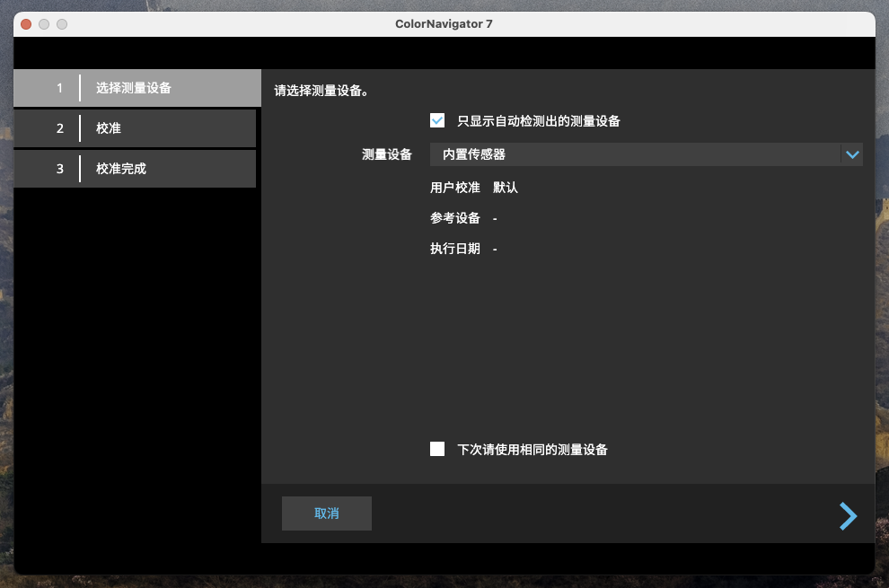The image size is (889, 588).
Task: Click the 测量设备 field label
Action: [x=387, y=154]
